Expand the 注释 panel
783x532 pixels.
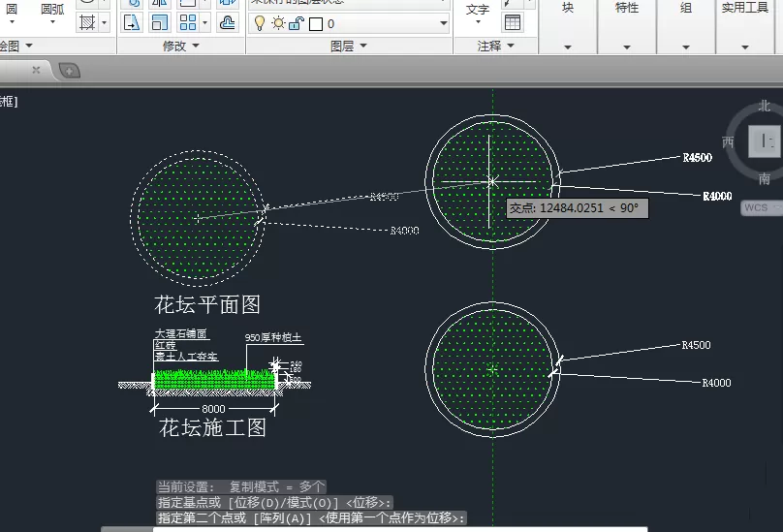(495, 46)
